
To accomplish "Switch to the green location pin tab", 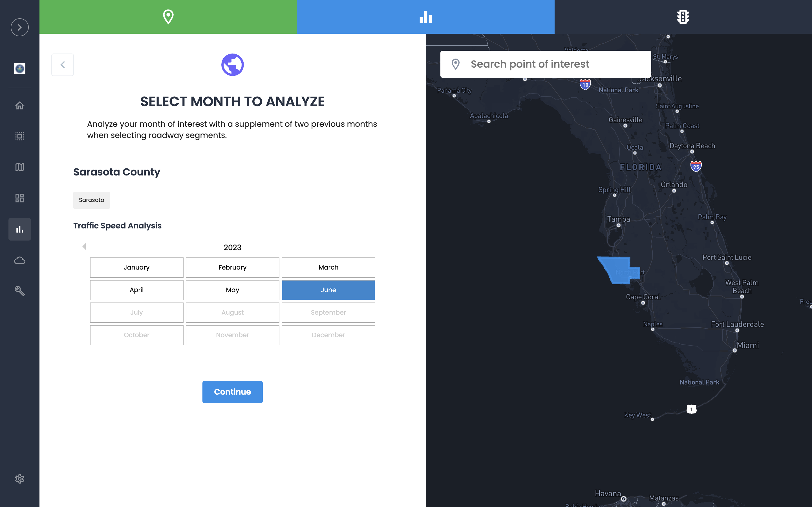I will click(168, 17).
